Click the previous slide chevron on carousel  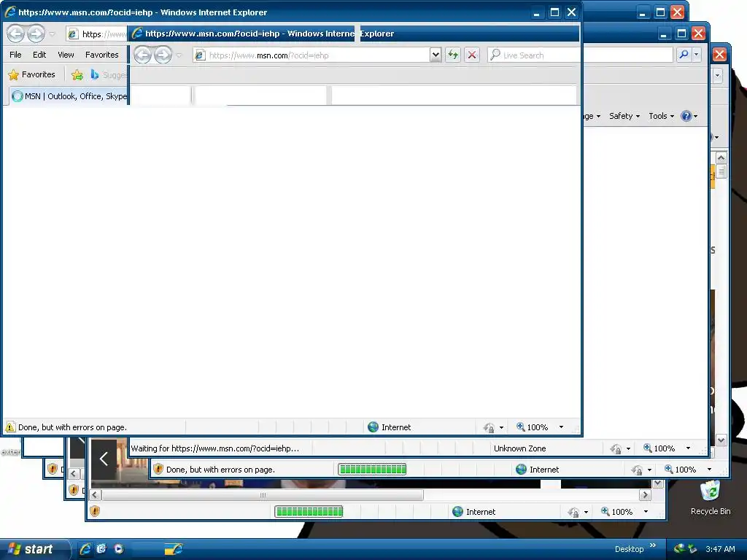click(x=104, y=459)
